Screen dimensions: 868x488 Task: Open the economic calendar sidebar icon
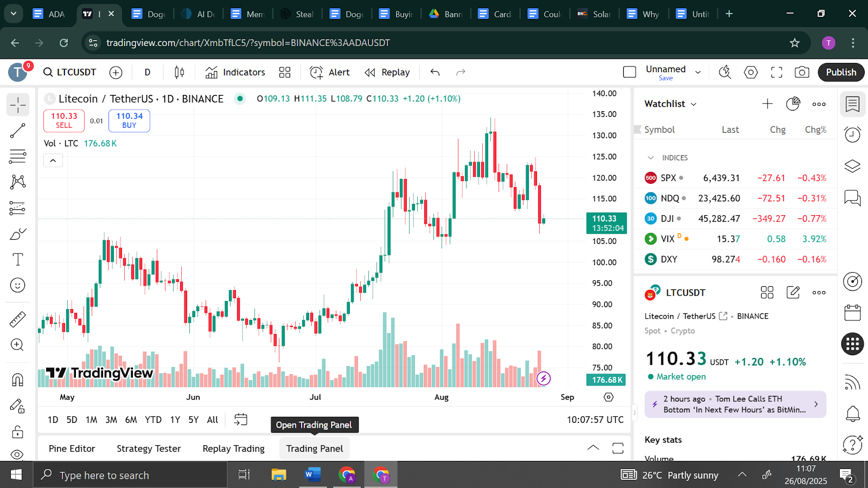coord(852,312)
